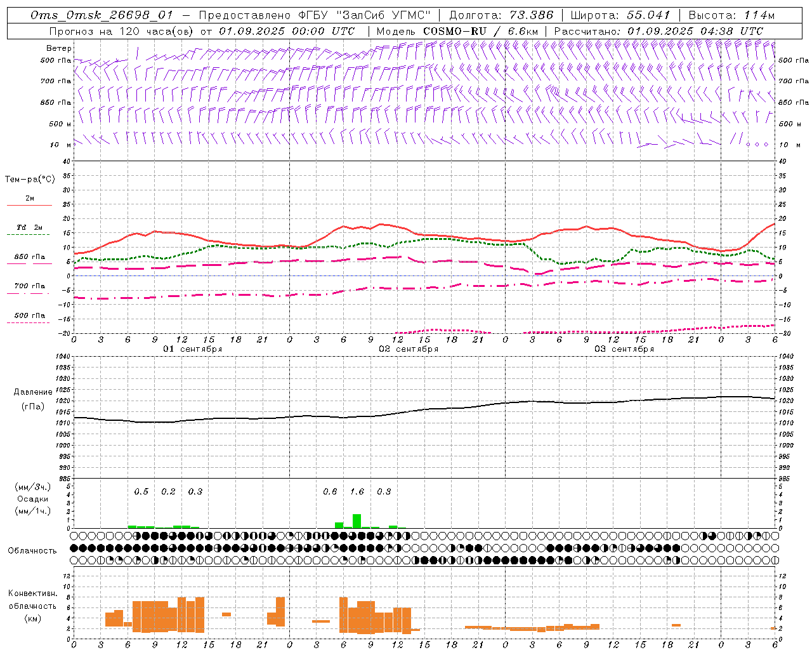Click the right-side "850 гПа" wind level label

(x=794, y=102)
